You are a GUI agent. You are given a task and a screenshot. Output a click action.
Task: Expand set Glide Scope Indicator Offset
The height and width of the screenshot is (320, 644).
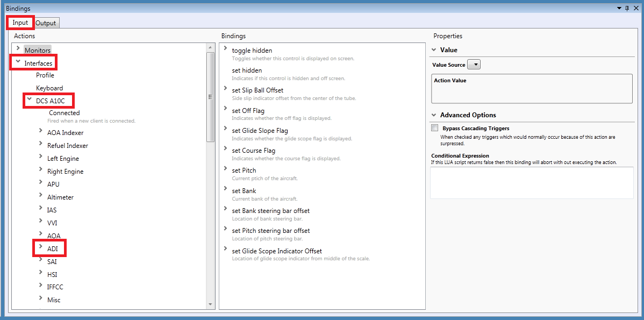pyautogui.click(x=225, y=248)
